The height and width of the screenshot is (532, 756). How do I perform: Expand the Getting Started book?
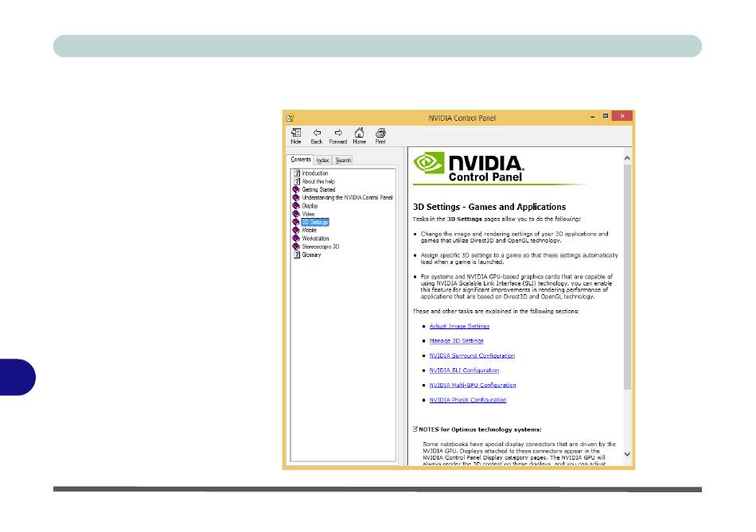tap(297, 189)
